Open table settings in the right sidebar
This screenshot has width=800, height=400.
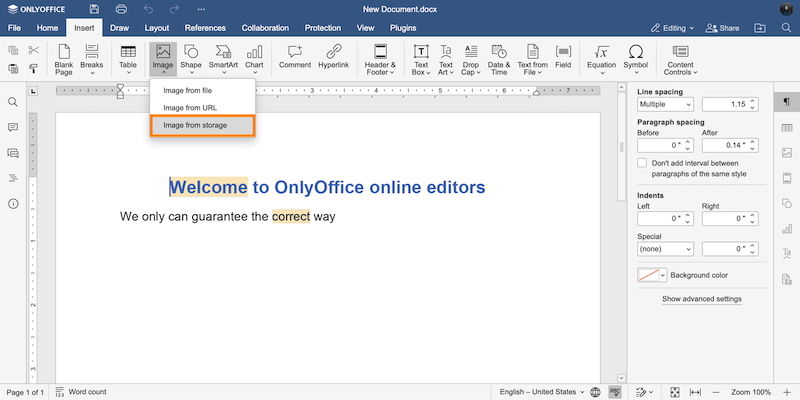[x=787, y=127]
